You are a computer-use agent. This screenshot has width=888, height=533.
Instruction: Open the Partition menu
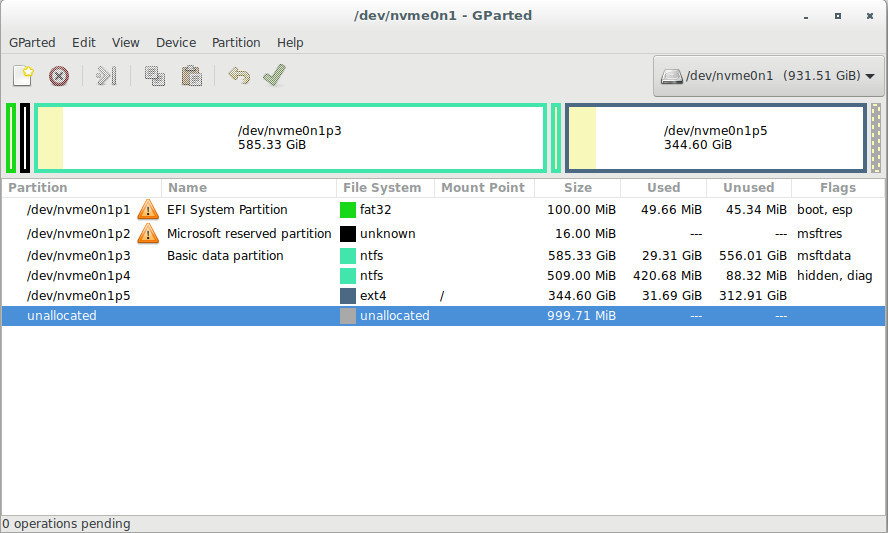click(236, 42)
